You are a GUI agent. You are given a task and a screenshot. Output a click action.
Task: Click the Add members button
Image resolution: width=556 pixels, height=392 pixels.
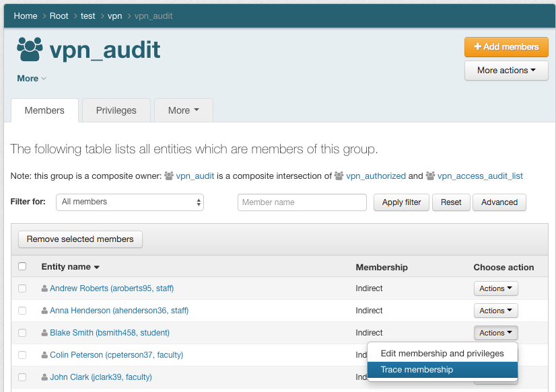point(506,47)
